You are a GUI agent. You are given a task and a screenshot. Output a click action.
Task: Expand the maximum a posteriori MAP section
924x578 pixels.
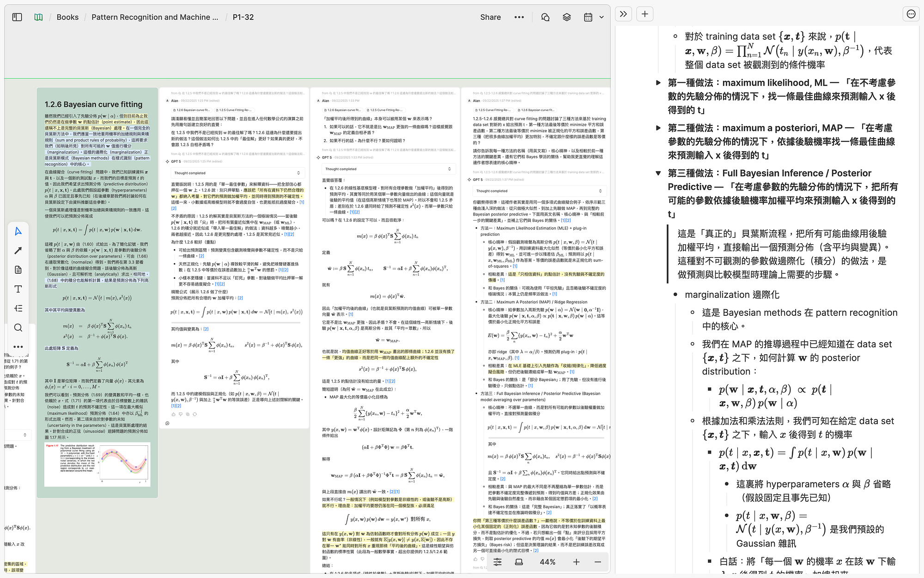click(658, 128)
